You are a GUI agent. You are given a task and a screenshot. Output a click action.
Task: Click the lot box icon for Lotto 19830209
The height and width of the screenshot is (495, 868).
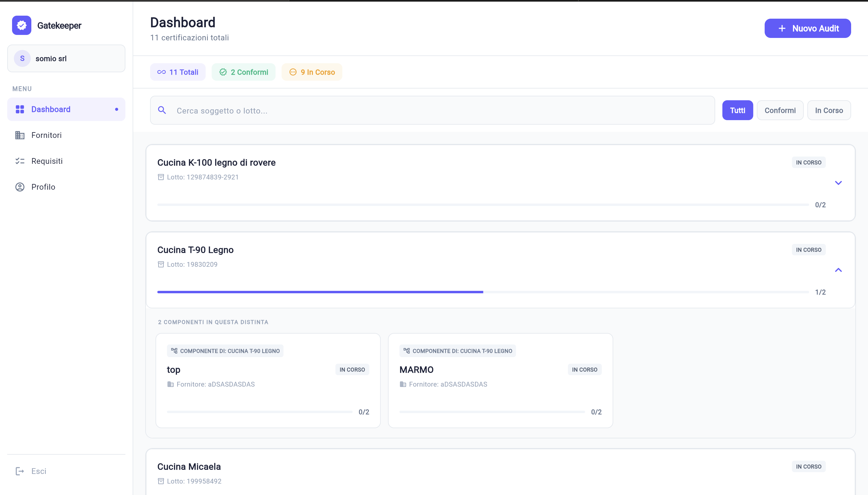point(161,264)
